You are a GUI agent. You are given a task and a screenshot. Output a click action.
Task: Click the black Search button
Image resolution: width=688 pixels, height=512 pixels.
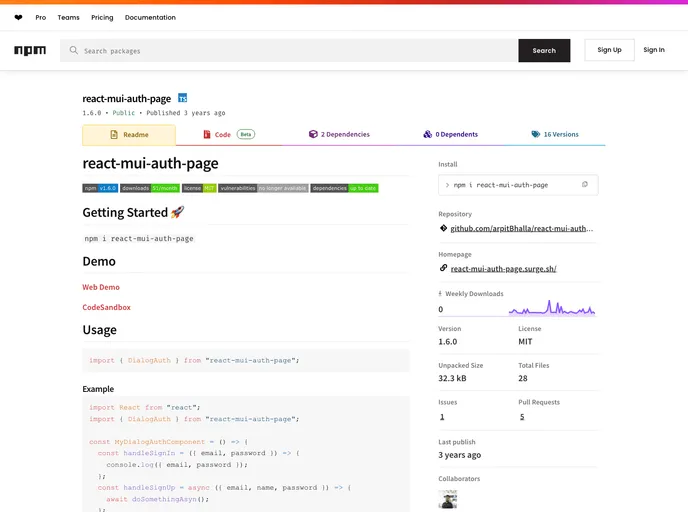[x=544, y=50]
